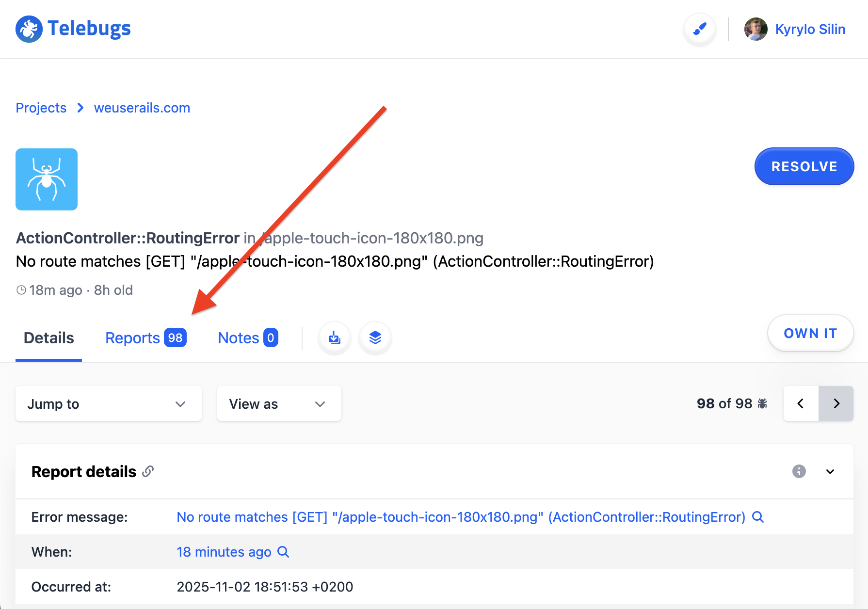Click Kyrylo Silin's profile avatar
The height and width of the screenshot is (609, 868).
pyautogui.click(x=755, y=29)
